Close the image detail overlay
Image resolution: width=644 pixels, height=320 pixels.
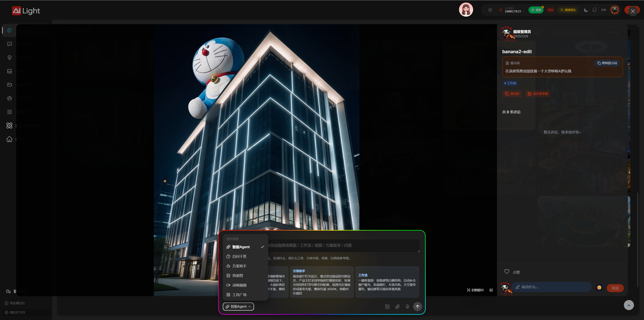pos(633,11)
